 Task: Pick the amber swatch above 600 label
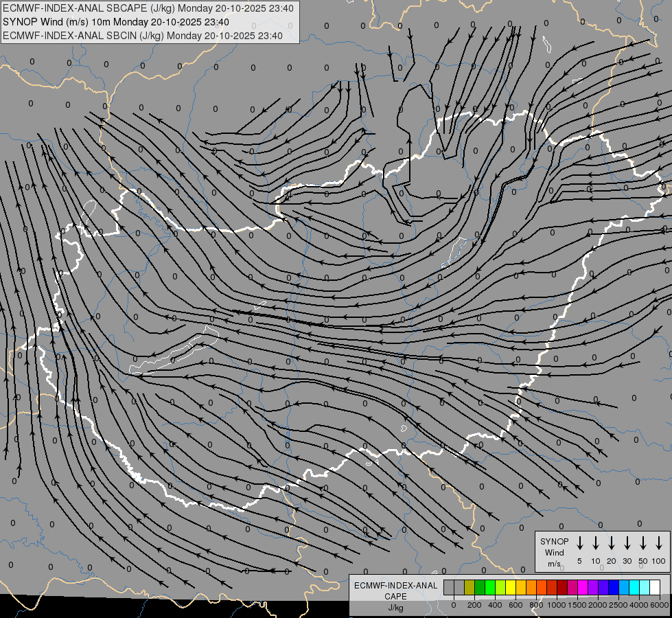pos(521,587)
